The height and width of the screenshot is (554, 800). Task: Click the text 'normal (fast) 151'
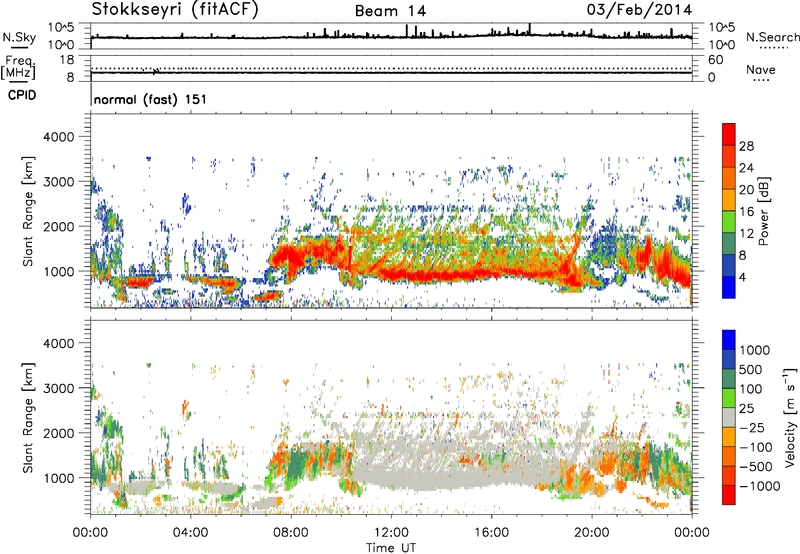pyautogui.click(x=151, y=99)
